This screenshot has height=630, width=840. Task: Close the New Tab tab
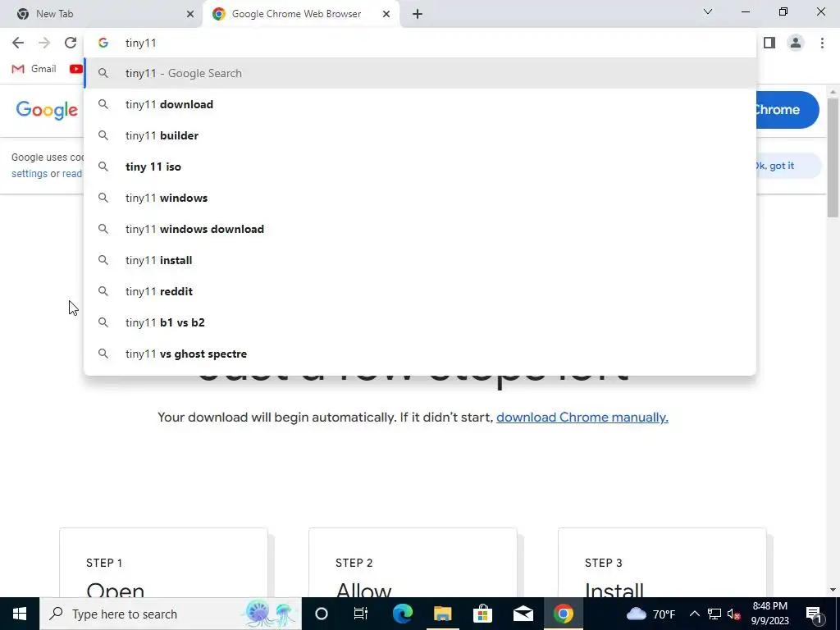190,14
